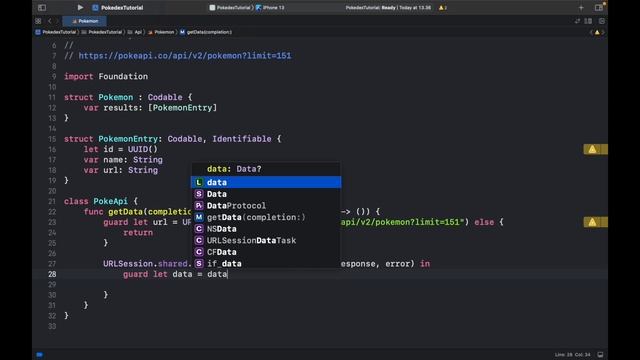Click the toolbar warning count badge
The width and height of the screenshot is (640, 360).
click(x=442, y=8)
